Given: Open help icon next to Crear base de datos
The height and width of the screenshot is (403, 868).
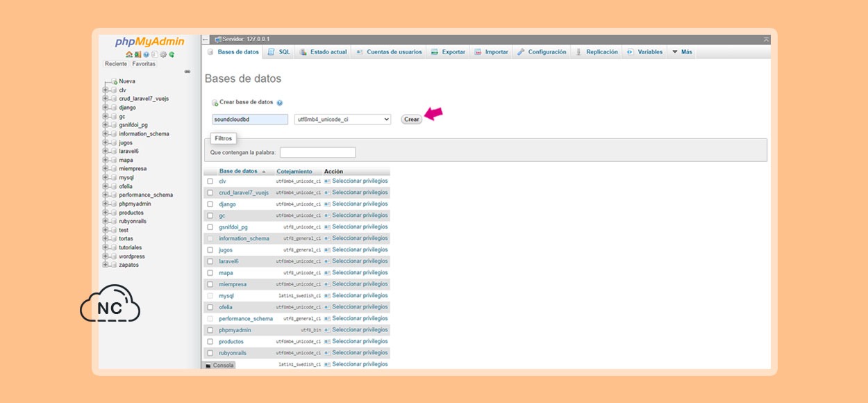Looking at the screenshot, I should point(280,103).
